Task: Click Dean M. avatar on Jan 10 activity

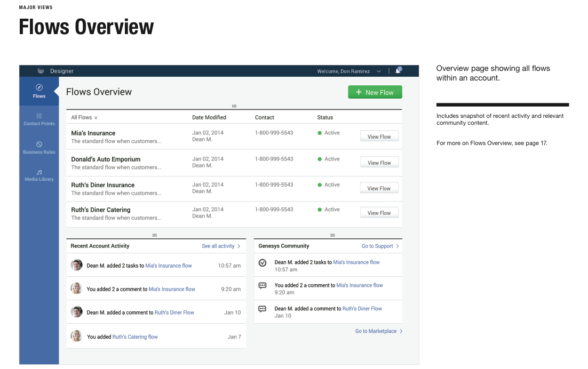Action: click(x=77, y=312)
